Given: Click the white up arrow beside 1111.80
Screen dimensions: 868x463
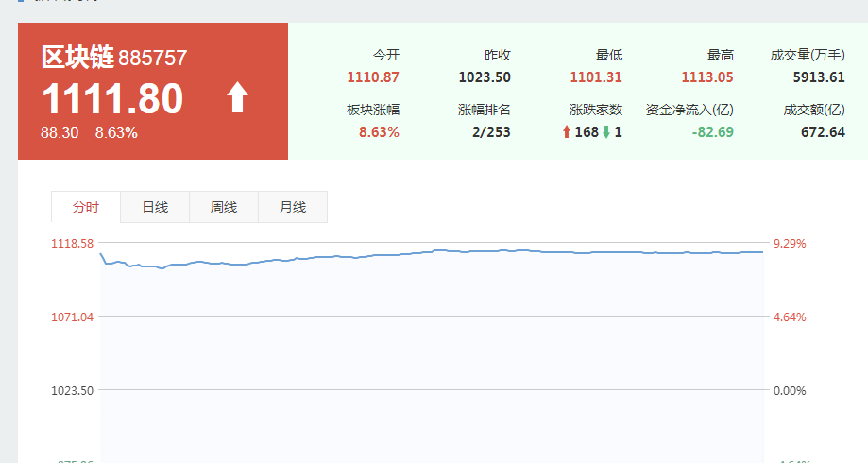Looking at the screenshot, I should pyautogui.click(x=237, y=97).
